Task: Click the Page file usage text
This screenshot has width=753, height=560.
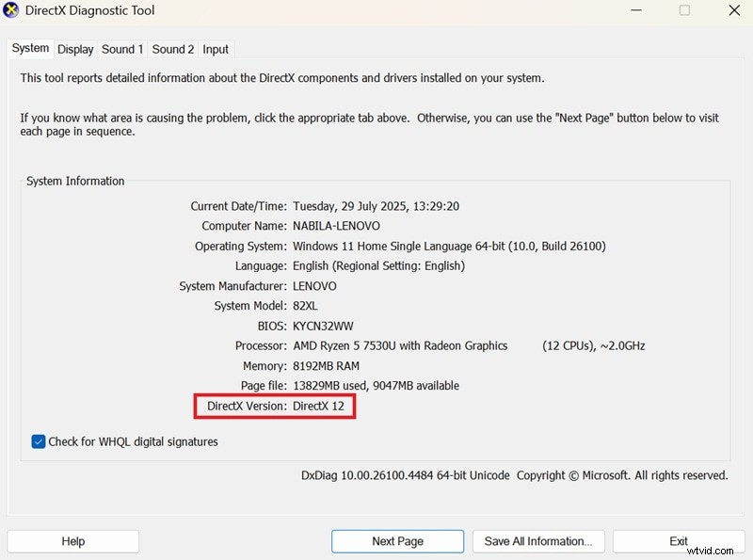Action: coord(376,385)
